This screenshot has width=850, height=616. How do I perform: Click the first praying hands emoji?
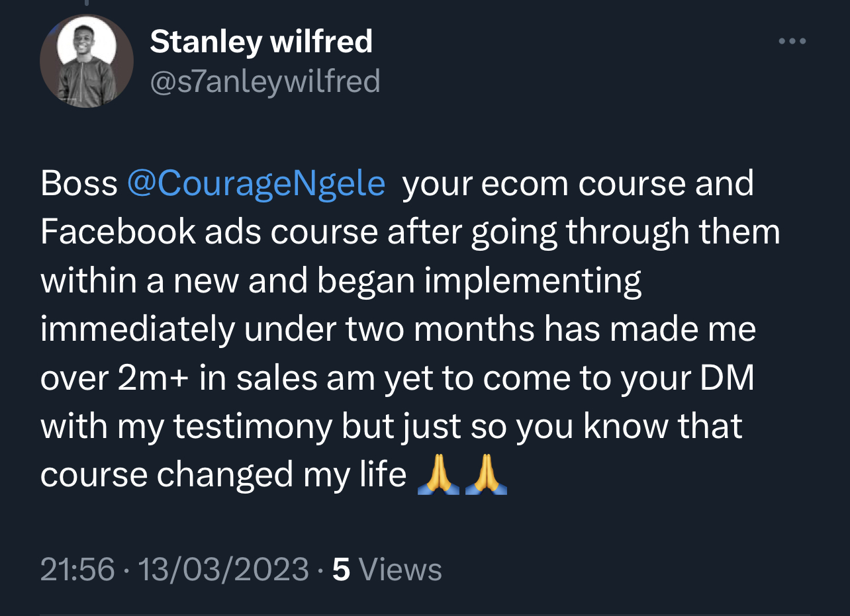pos(440,475)
